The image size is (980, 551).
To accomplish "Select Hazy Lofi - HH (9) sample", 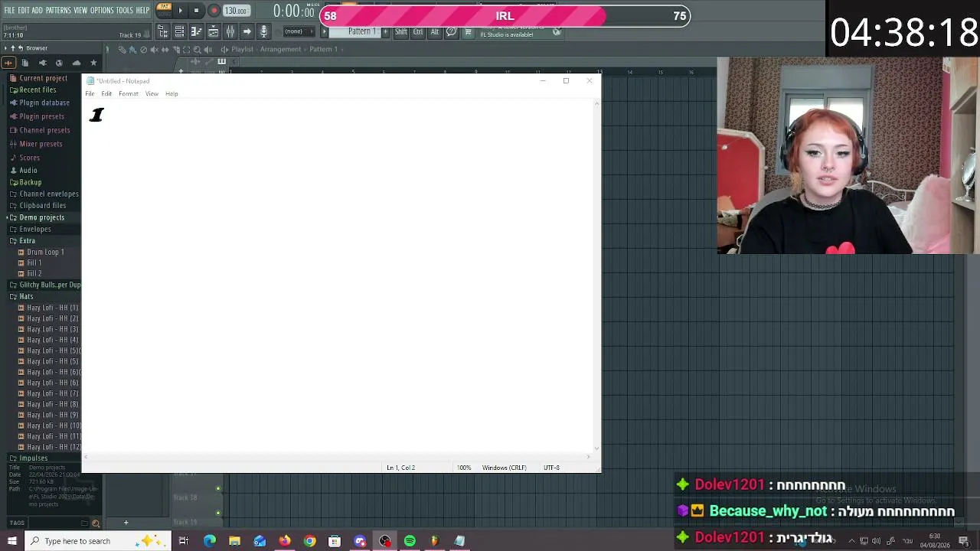I will pyautogui.click(x=48, y=415).
